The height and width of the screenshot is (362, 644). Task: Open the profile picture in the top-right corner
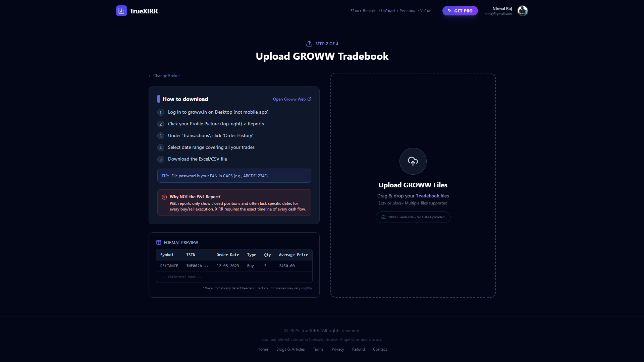pyautogui.click(x=522, y=11)
